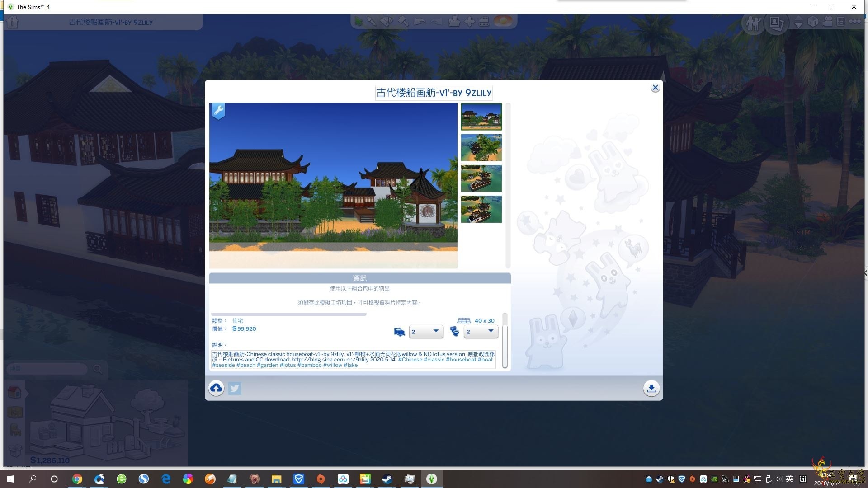Select the design swatch fan tool
The image size is (868, 488).
pos(387,22)
